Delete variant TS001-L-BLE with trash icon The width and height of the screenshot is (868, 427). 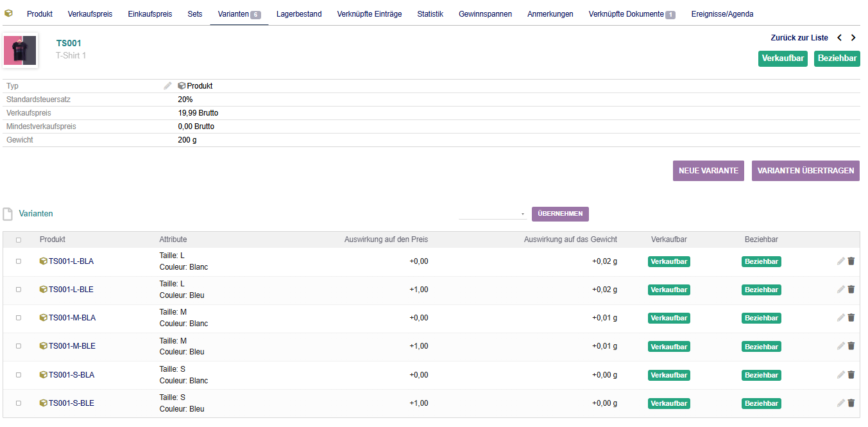tap(851, 290)
